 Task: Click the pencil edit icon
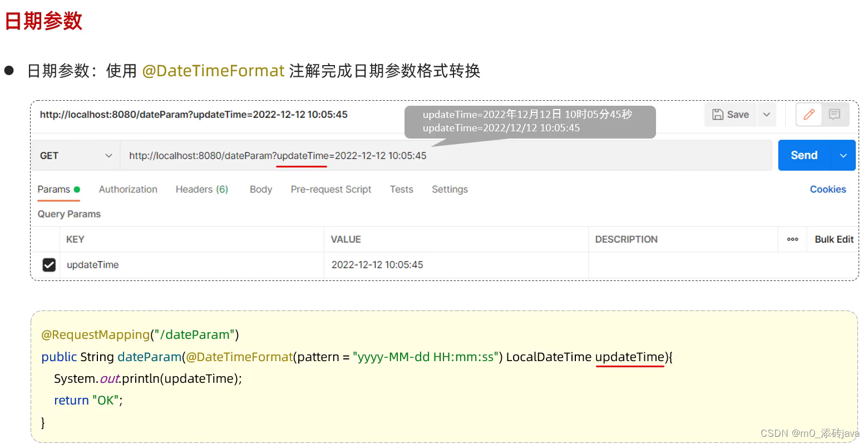point(808,114)
